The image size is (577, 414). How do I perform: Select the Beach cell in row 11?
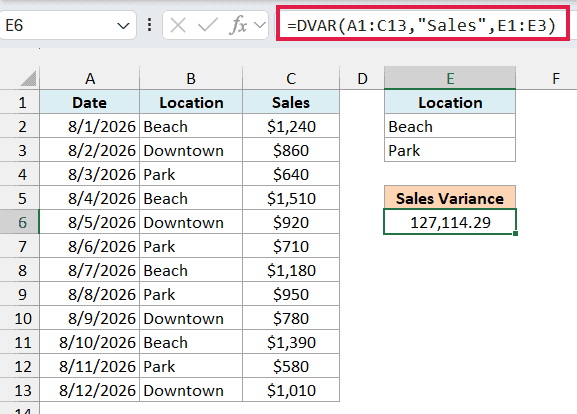pyautogui.click(x=191, y=342)
